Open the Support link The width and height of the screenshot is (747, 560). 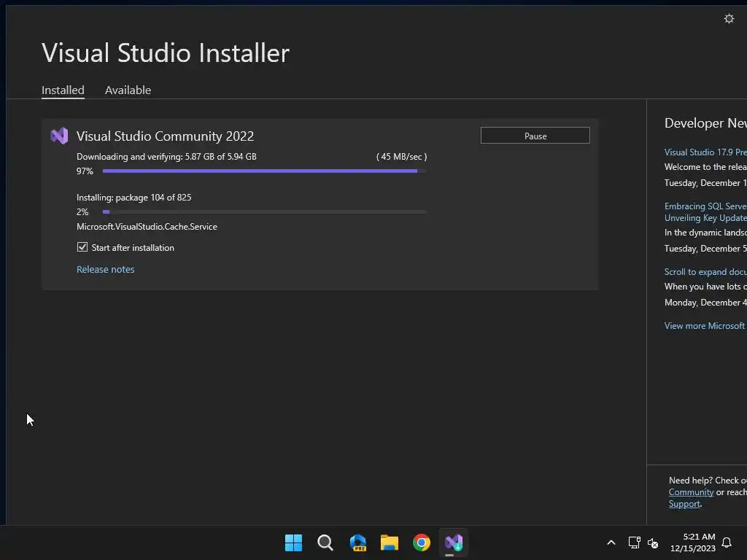pyautogui.click(x=684, y=504)
